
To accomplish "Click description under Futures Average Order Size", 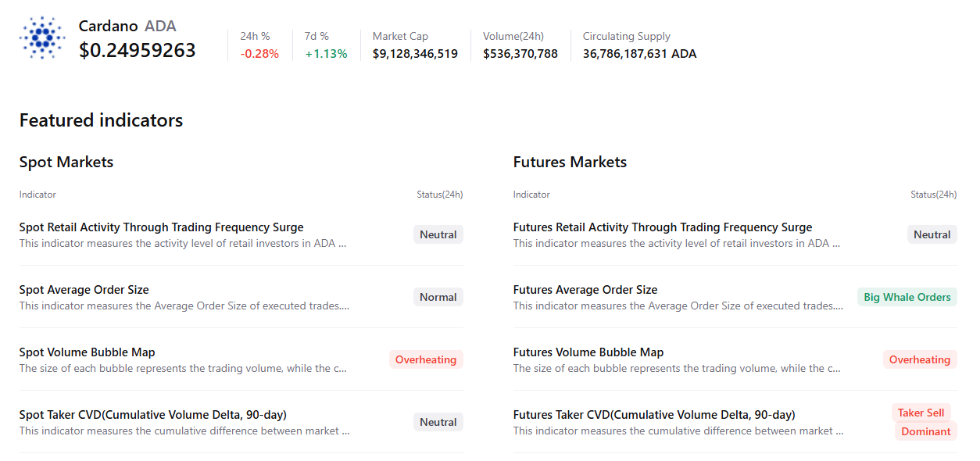I will pos(678,306).
